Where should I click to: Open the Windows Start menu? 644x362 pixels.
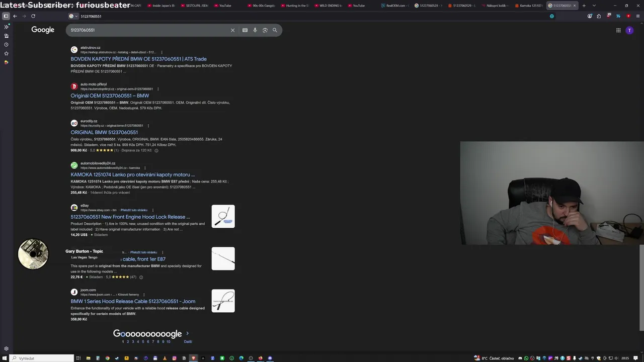point(5,358)
